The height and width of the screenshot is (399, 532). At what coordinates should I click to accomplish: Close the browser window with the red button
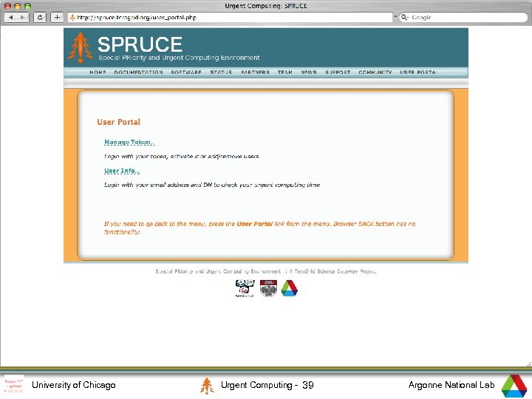click(7, 6)
